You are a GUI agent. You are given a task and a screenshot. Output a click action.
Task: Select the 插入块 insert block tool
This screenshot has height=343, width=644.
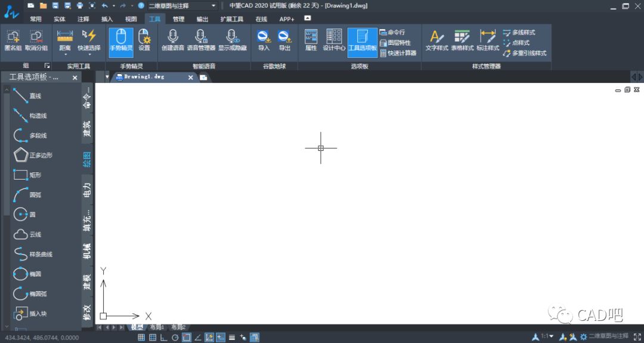[x=30, y=313]
